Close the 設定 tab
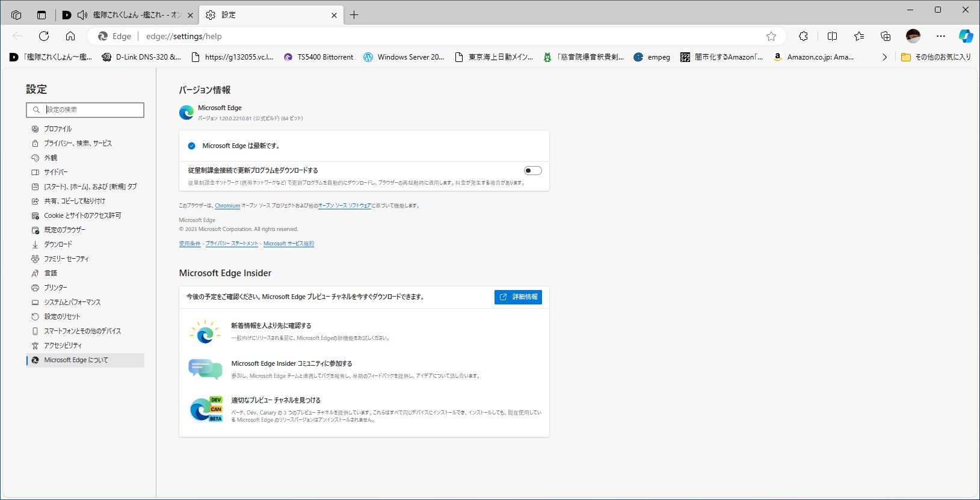Screen dimensions: 980x500 (334, 15)
